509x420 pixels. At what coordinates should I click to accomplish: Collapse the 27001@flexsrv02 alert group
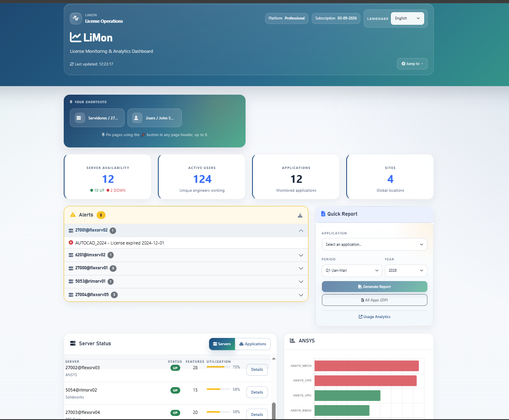pos(301,230)
